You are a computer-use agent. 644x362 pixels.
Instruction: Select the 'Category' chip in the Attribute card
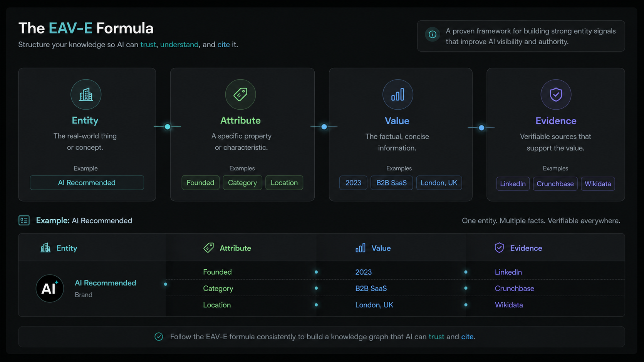[x=242, y=183]
